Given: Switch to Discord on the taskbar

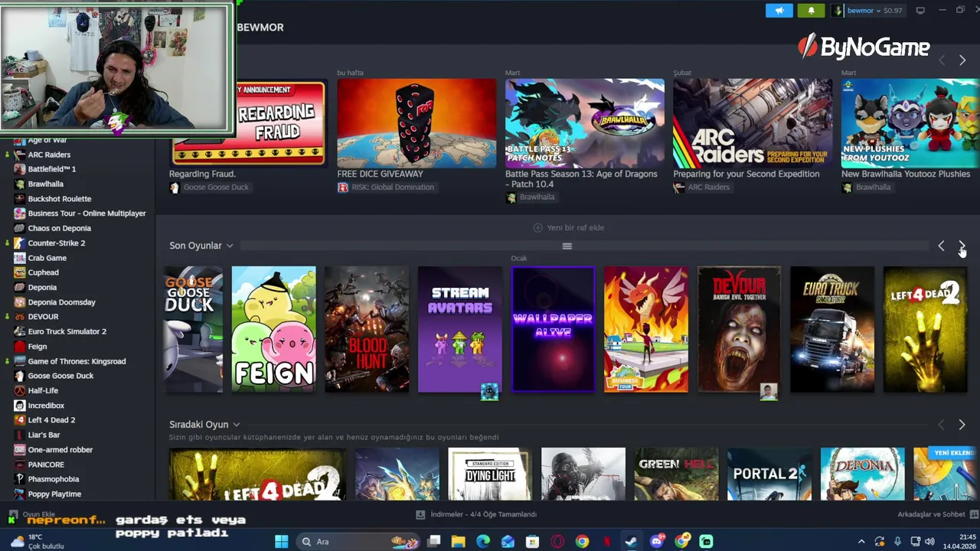Looking at the screenshot, I should click(x=657, y=542).
